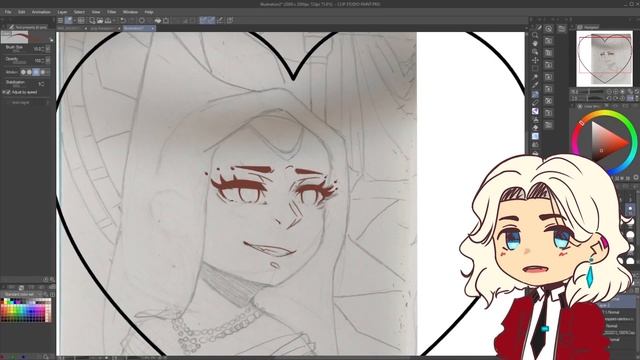Viewport: 640px width, 360px height.
Task: Switch to the first document tab
Action: click(72, 28)
